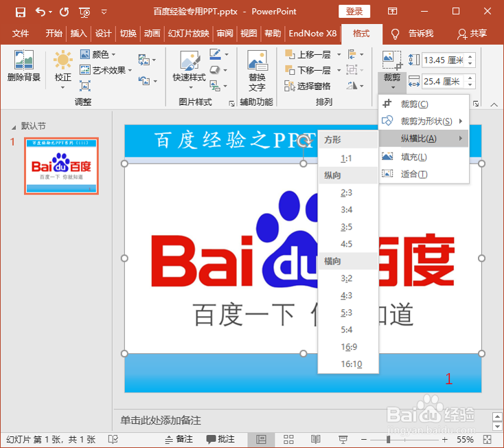Switch to the 动画 tab
The height and width of the screenshot is (448, 504).
coord(152,34)
